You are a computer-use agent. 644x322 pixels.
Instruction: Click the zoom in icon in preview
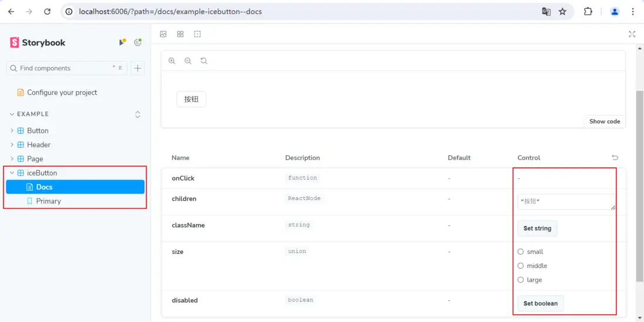[x=172, y=61]
